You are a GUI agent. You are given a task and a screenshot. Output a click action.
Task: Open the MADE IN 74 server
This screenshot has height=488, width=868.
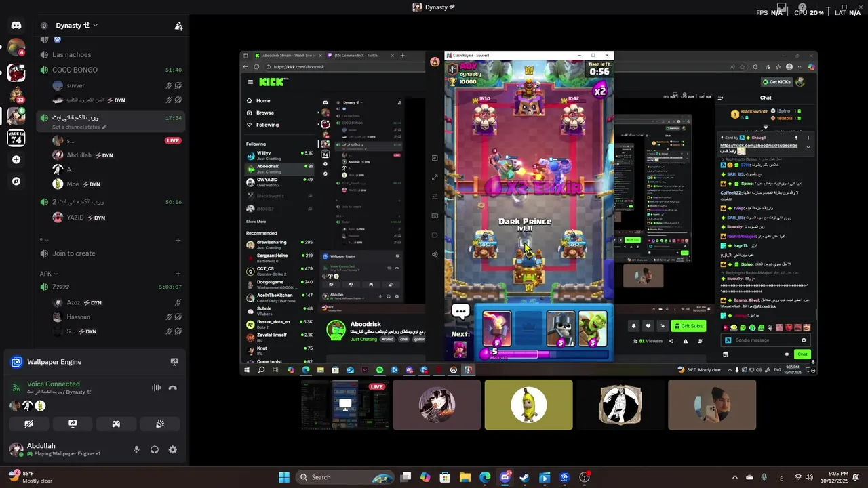[x=16, y=138]
